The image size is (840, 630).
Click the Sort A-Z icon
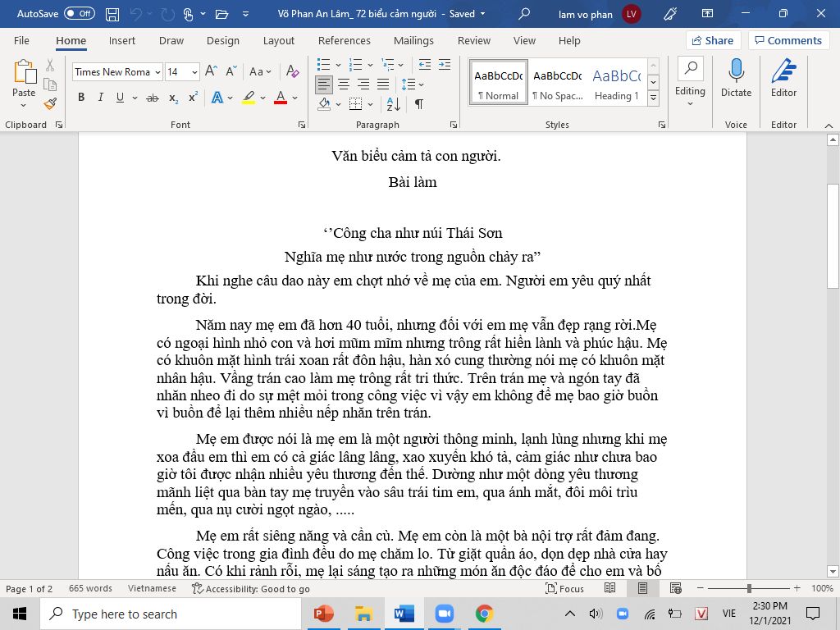[393, 104]
